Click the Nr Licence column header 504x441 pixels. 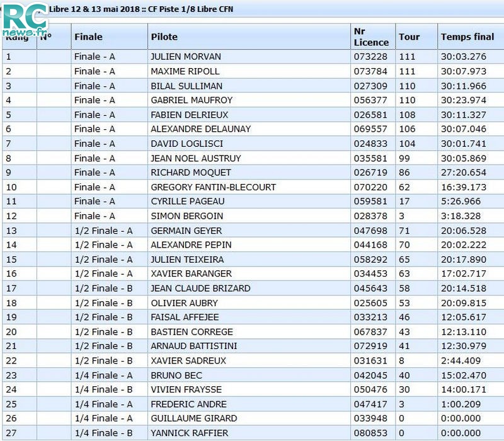[x=370, y=37]
